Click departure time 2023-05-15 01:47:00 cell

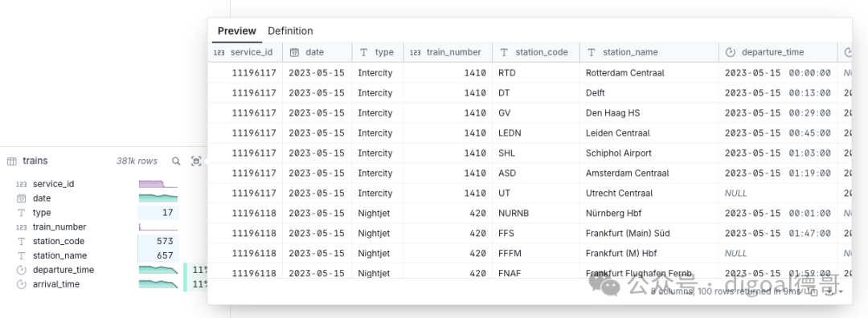(778, 234)
